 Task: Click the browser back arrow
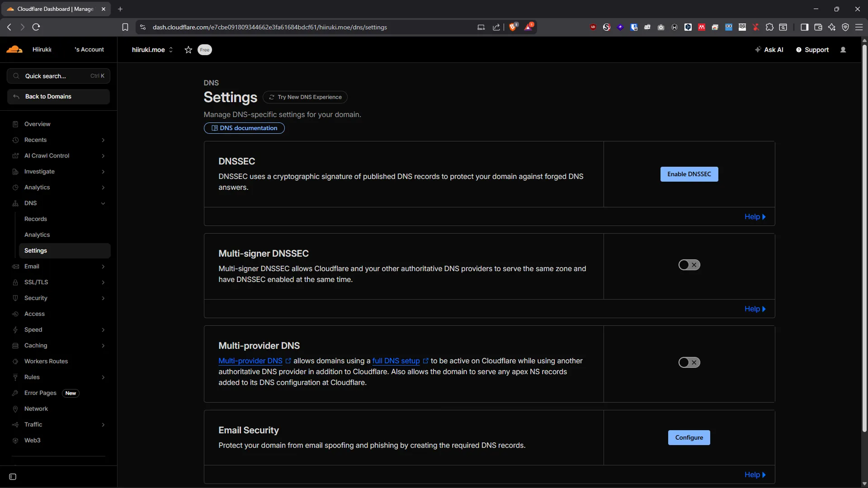(9, 27)
